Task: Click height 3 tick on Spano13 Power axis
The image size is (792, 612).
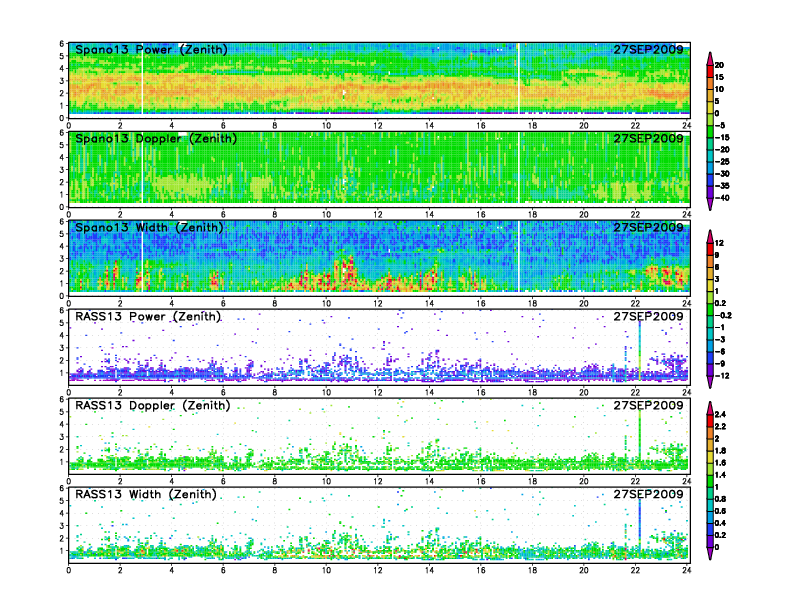Action: pos(62,81)
